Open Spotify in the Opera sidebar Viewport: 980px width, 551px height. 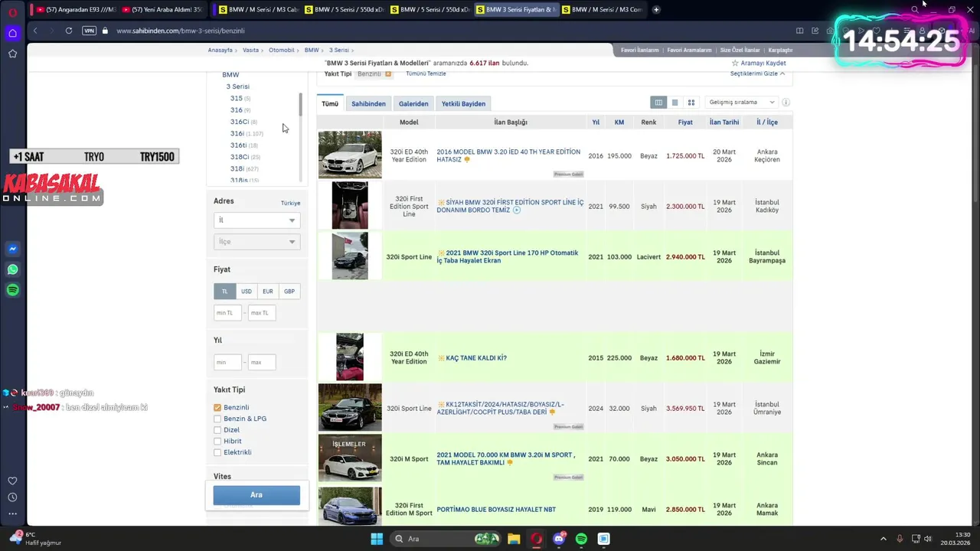(x=12, y=290)
